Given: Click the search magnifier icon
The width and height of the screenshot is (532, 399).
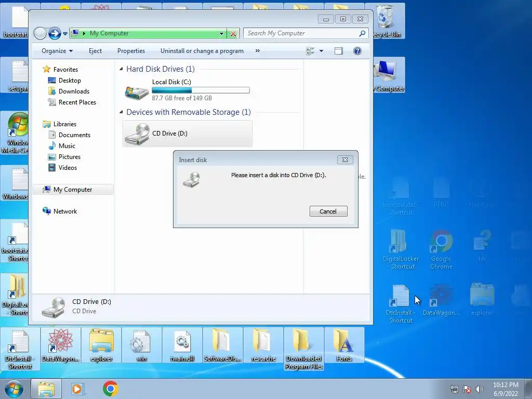Looking at the screenshot, I should tap(362, 33).
